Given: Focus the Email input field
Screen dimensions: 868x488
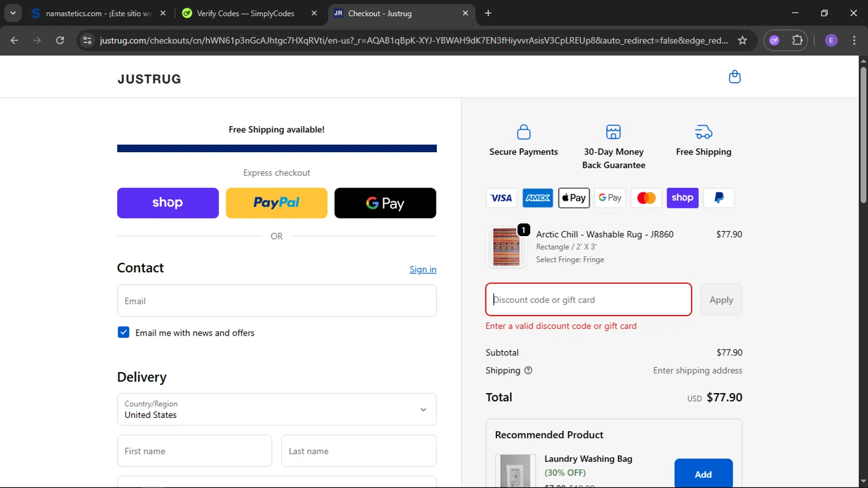Looking at the screenshot, I should point(277,300).
